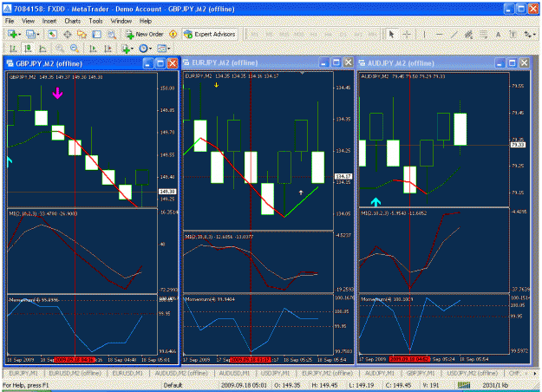Open the Window menu
The height and width of the screenshot is (392, 542).
121,21
